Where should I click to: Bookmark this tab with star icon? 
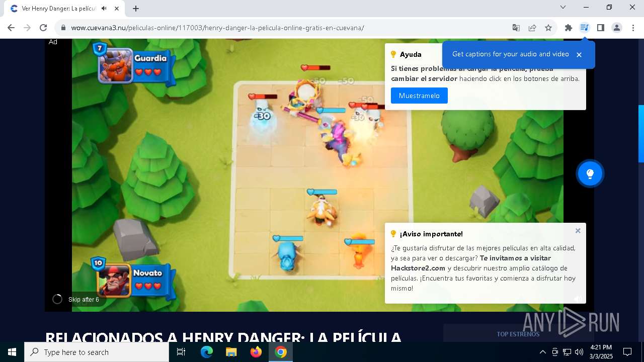[x=548, y=28]
